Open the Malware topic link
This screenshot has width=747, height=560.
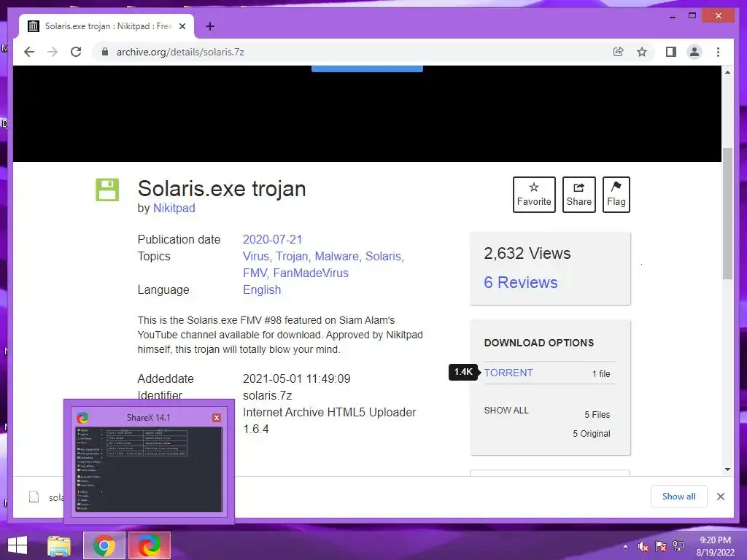(x=337, y=256)
